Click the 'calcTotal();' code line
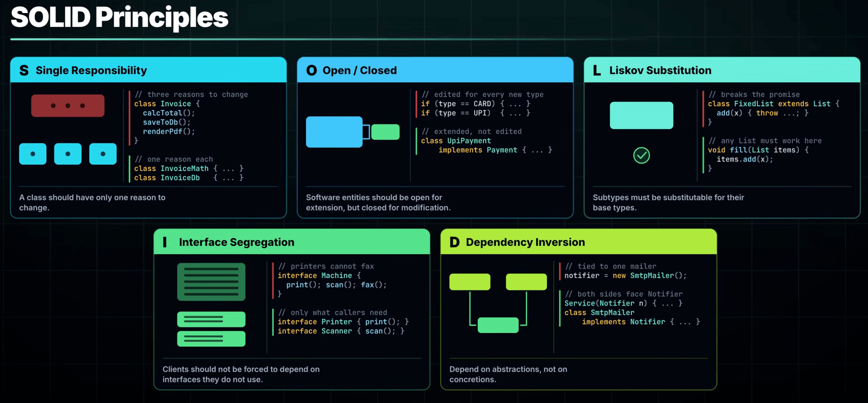This screenshot has height=403, width=868. [x=169, y=113]
